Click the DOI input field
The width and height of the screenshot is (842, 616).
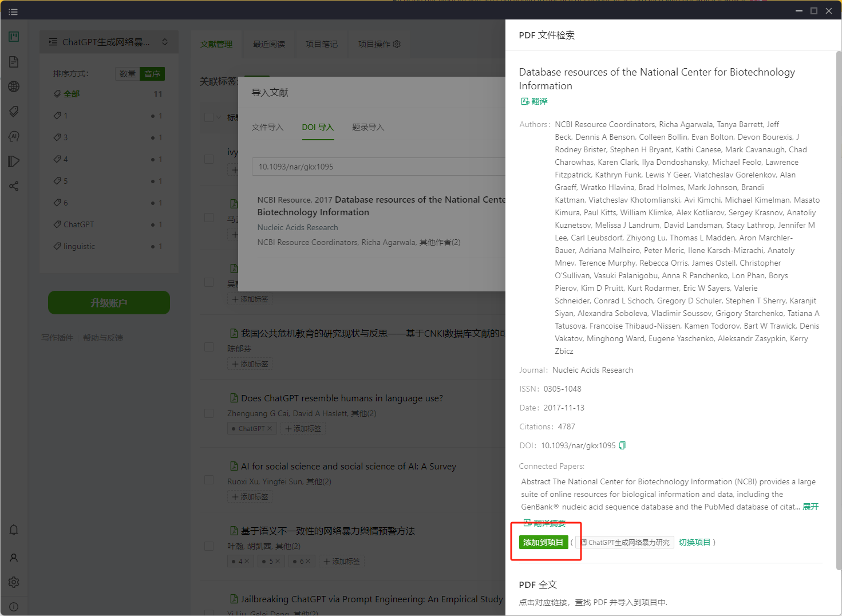point(378,167)
